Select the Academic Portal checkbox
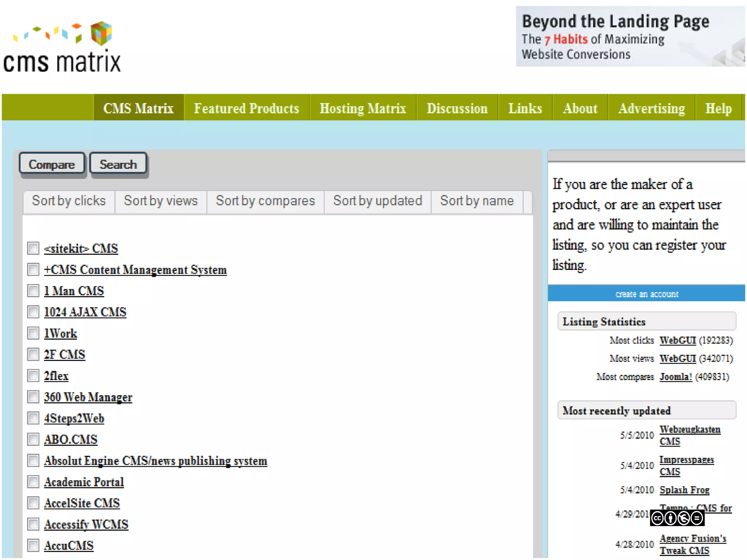747x560 pixels. point(33,482)
